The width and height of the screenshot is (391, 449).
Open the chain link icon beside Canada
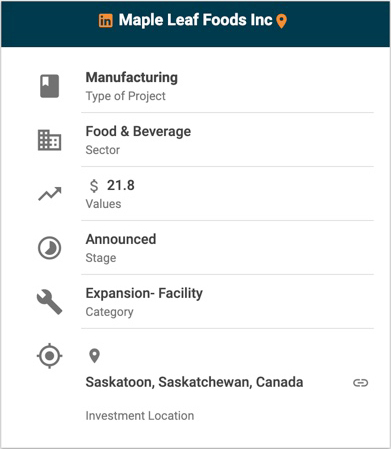(x=360, y=383)
